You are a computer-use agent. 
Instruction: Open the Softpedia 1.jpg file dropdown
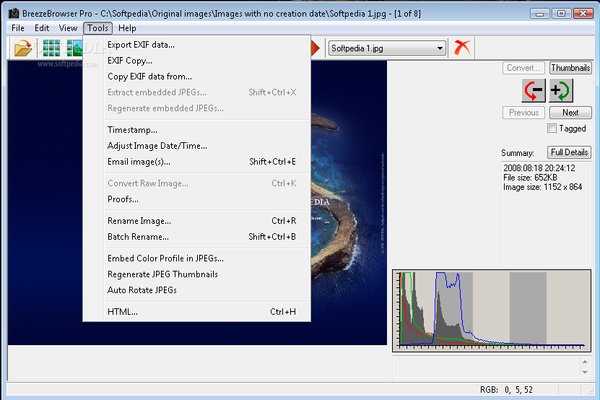point(387,49)
